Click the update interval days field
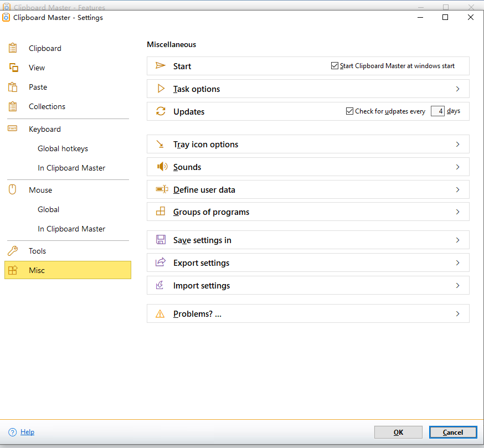 pyautogui.click(x=437, y=111)
